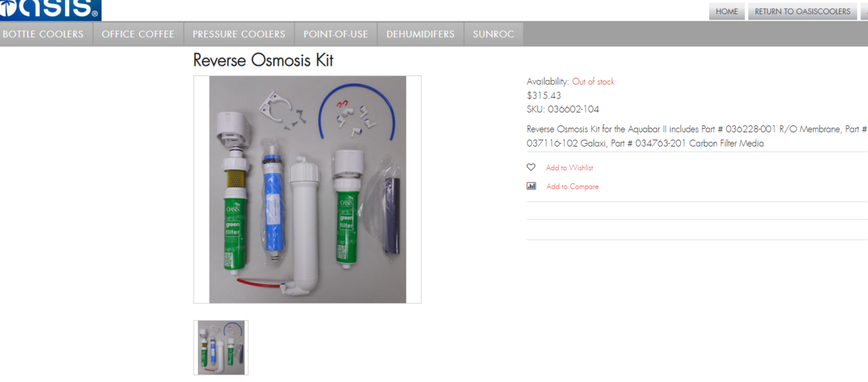Click the Add to Compare link
Image resolution: width=868 pixels, height=382 pixels.
tap(572, 187)
